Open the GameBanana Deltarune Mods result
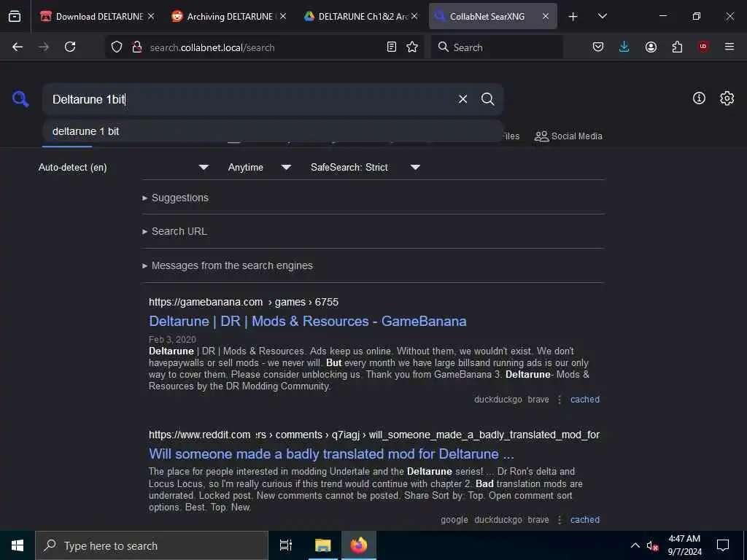The width and height of the screenshot is (747, 560). coord(307,322)
